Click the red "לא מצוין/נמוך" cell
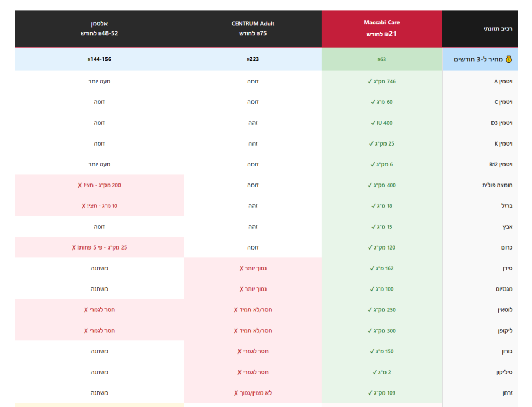 (253, 393)
